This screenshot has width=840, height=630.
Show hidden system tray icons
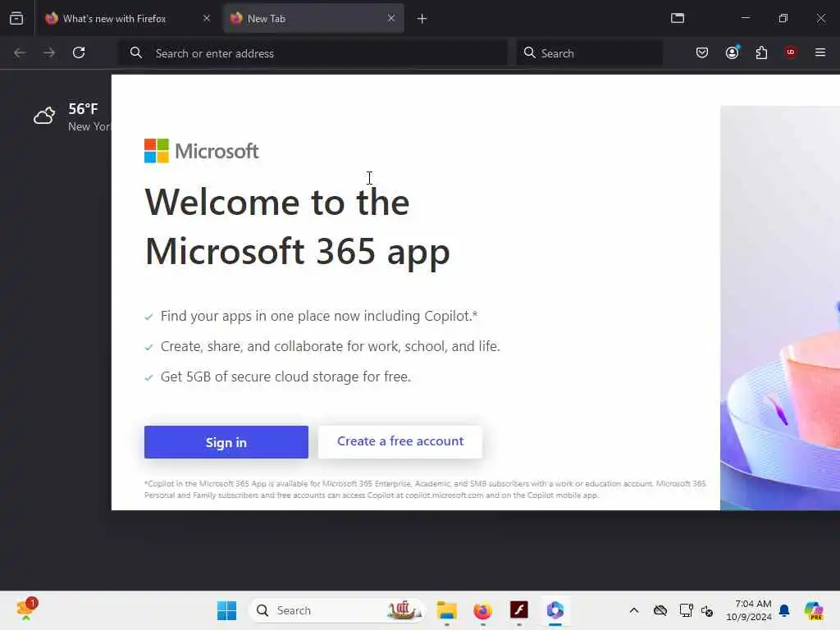pyautogui.click(x=634, y=610)
